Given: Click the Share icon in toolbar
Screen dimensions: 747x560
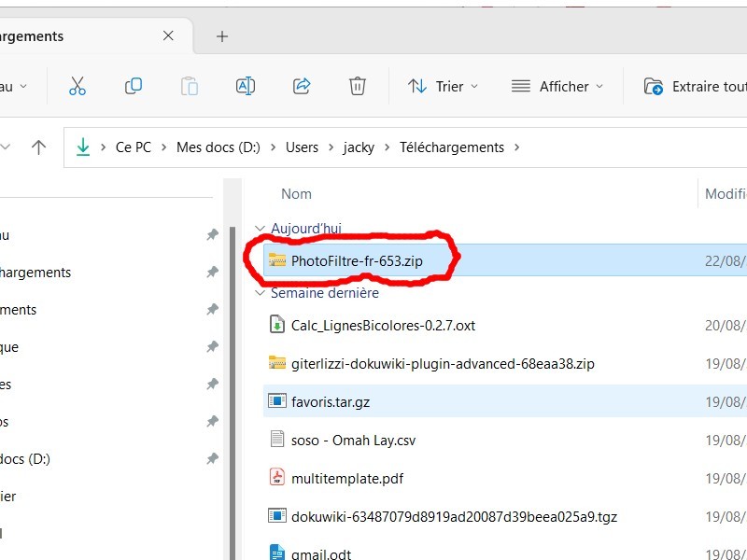Looking at the screenshot, I should tap(302, 86).
